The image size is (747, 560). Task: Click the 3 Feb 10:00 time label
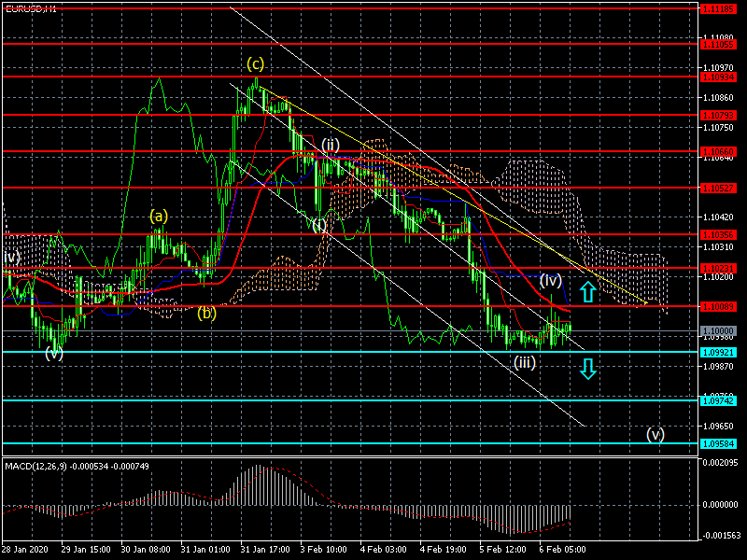pos(324,549)
